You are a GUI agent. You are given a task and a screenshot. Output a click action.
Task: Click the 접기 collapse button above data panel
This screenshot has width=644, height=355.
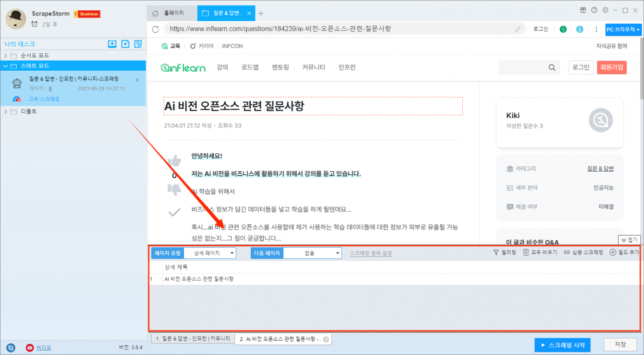(x=629, y=240)
